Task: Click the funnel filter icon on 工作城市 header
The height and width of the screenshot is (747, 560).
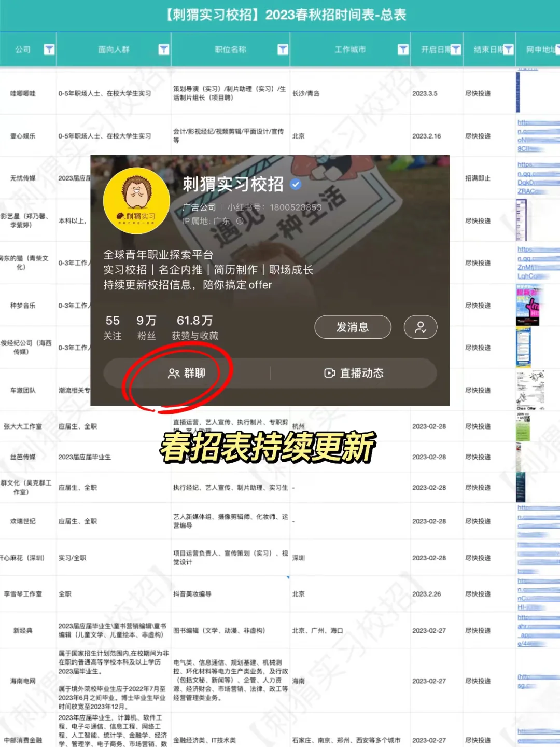Action: tap(403, 49)
